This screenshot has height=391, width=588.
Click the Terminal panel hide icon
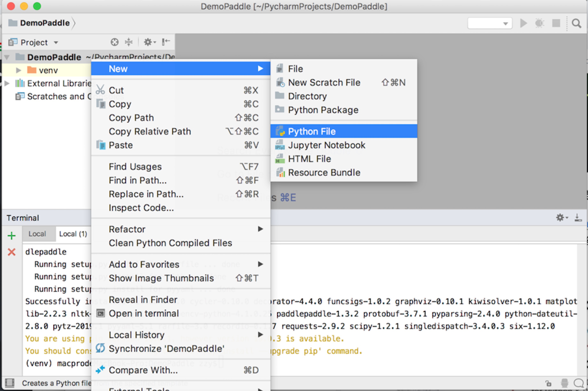[578, 217]
